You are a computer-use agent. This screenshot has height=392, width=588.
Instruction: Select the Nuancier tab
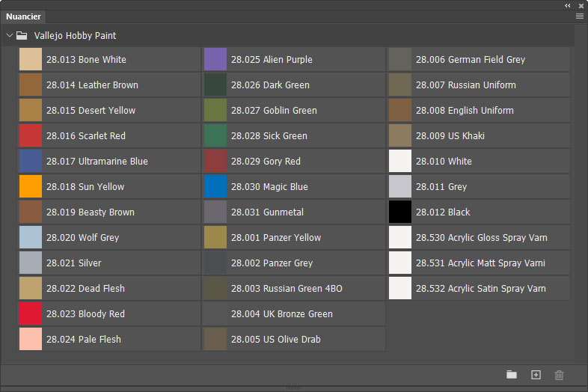tap(24, 16)
